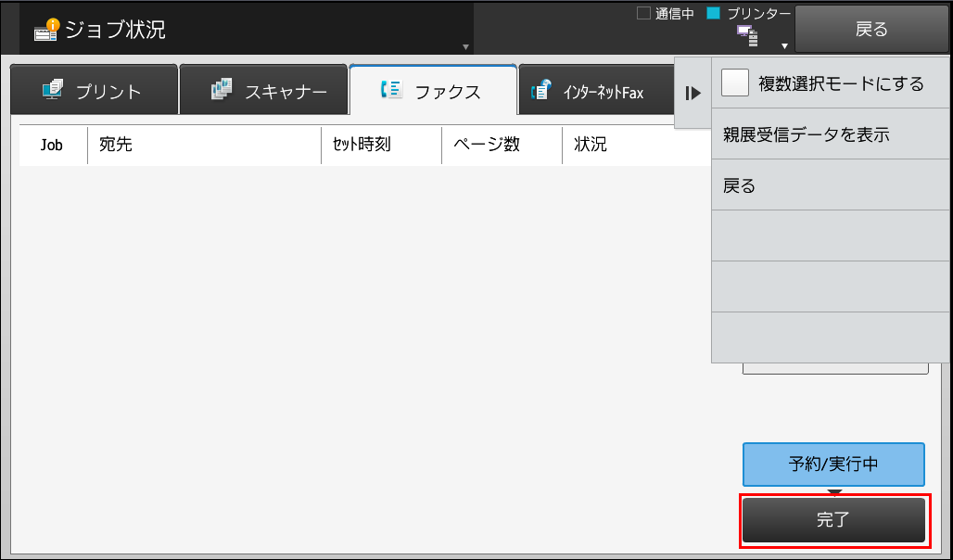Image resolution: width=953 pixels, height=560 pixels.
Task: Click the networked printer status icon
Action: 747,36
